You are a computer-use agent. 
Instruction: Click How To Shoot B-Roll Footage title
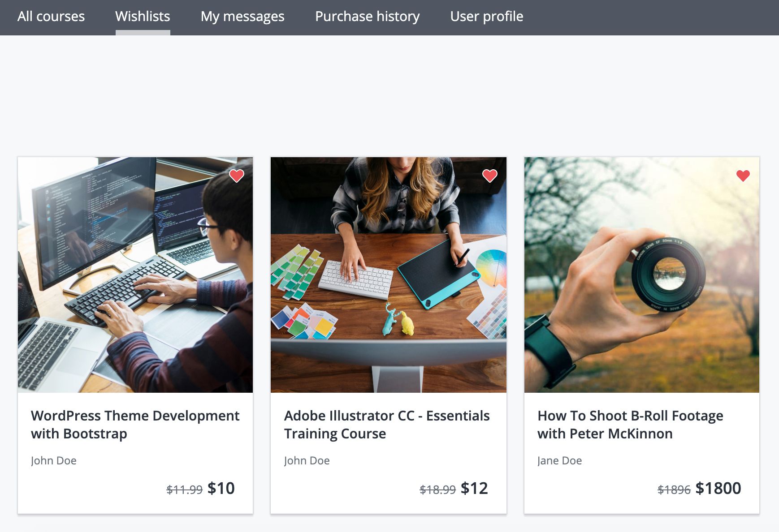(x=630, y=425)
